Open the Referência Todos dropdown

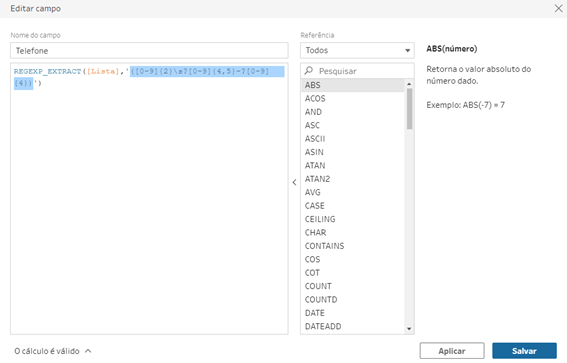pos(357,51)
